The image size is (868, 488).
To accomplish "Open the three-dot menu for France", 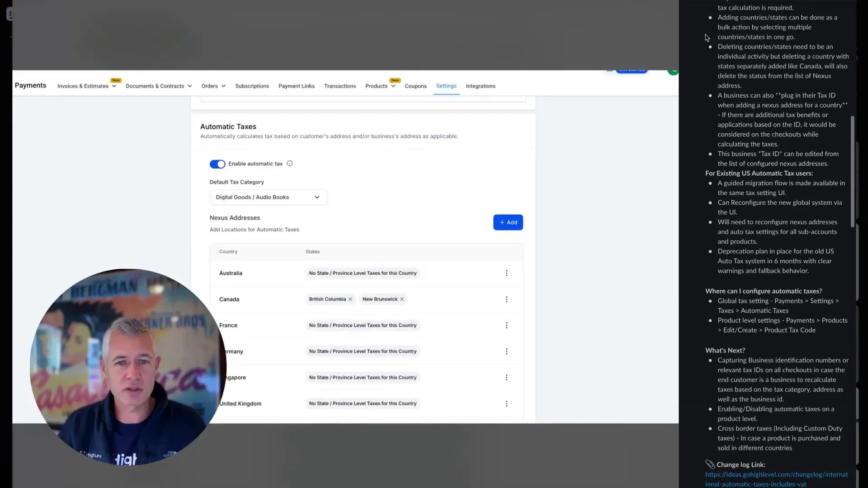I will pyautogui.click(x=506, y=325).
